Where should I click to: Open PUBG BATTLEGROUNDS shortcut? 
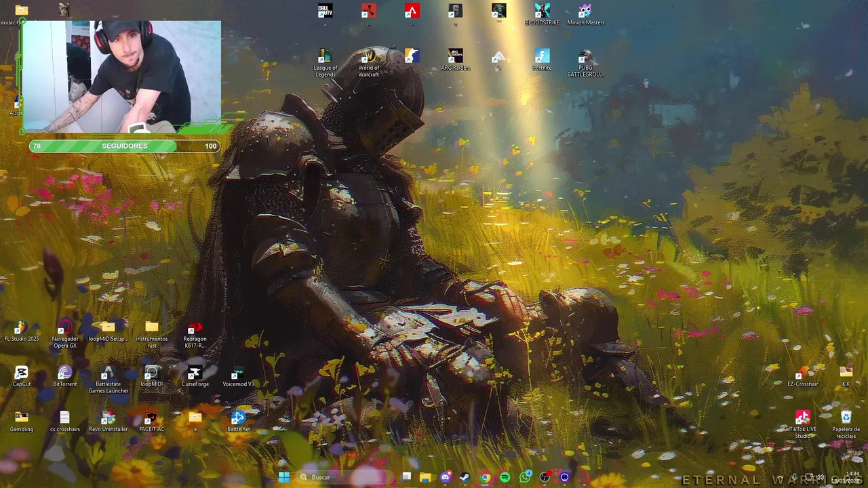coord(585,63)
